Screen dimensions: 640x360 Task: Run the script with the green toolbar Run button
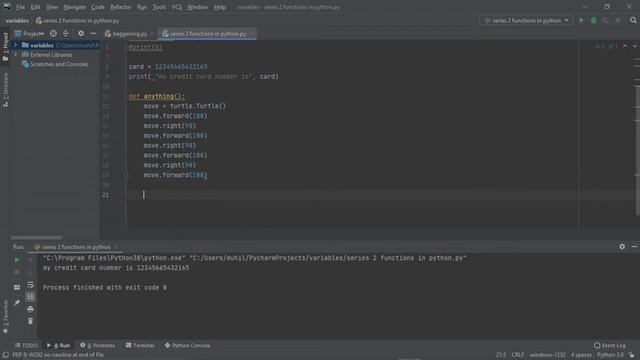pyautogui.click(x=581, y=20)
